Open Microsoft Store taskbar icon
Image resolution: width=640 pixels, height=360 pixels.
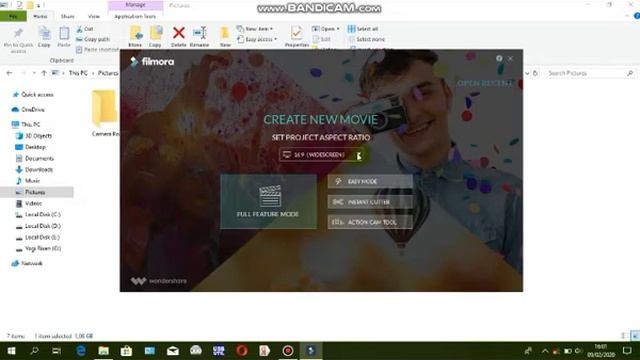126,351
